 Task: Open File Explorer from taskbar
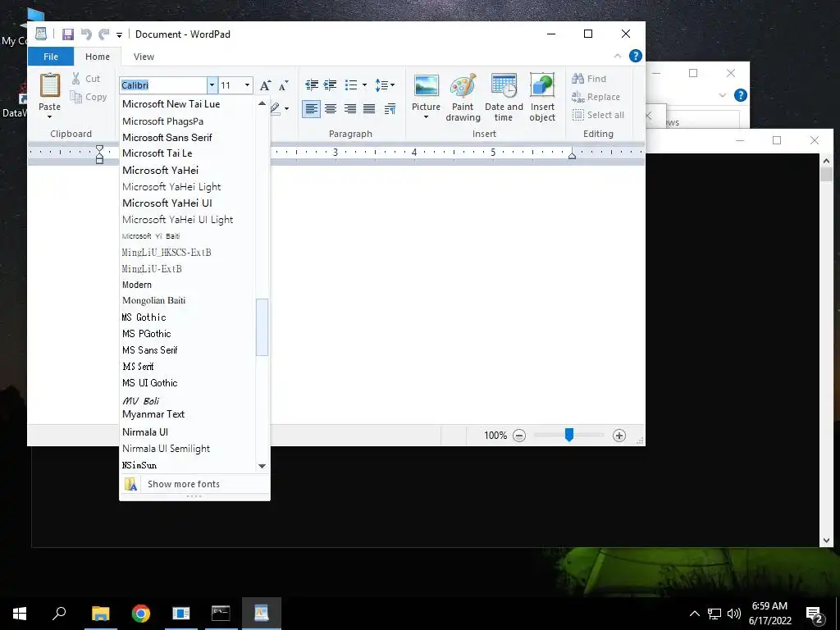point(101,614)
